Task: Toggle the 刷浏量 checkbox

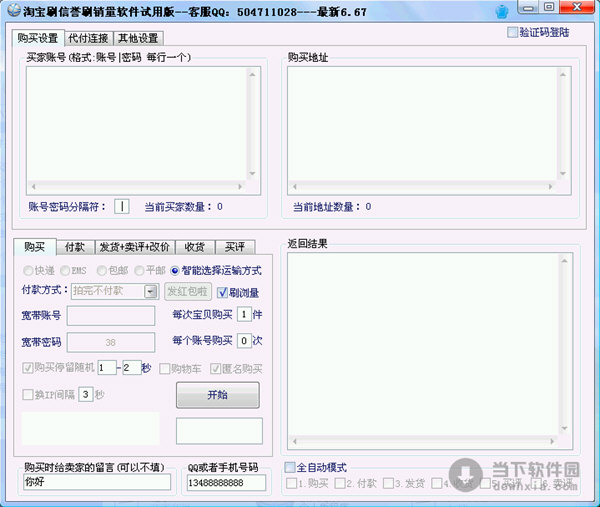Action: click(222, 292)
